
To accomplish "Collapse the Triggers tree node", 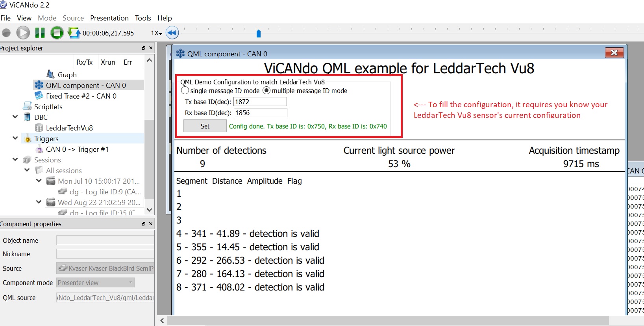I will [15, 138].
